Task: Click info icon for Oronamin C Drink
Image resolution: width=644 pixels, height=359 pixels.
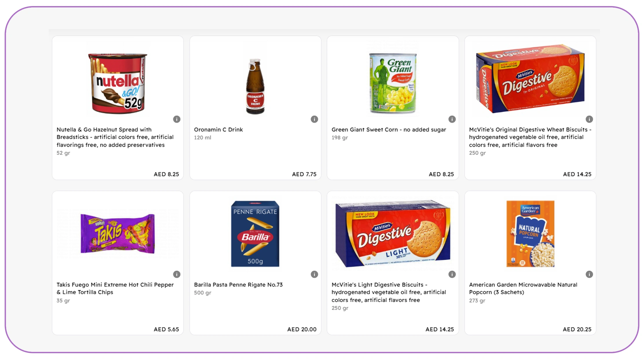Action: pos(314,119)
